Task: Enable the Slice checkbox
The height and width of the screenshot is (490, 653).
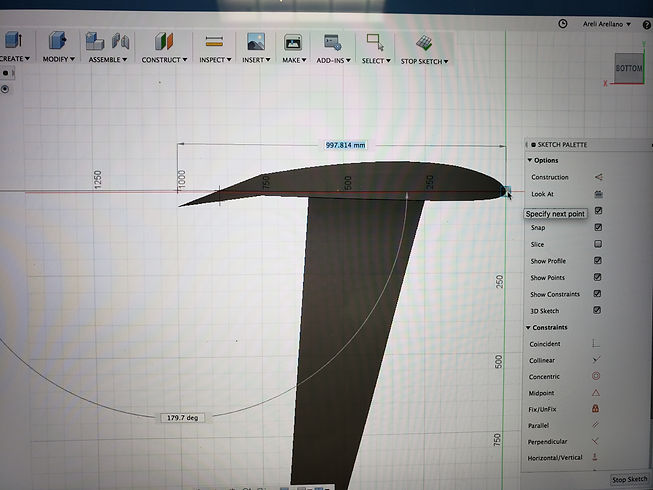Action: coord(598,244)
